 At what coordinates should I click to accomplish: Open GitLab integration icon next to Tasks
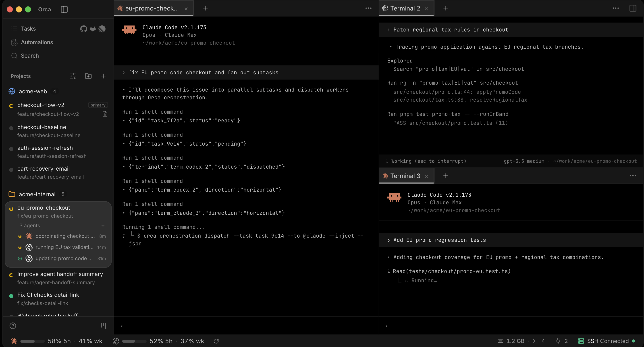[x=93, y=29]
